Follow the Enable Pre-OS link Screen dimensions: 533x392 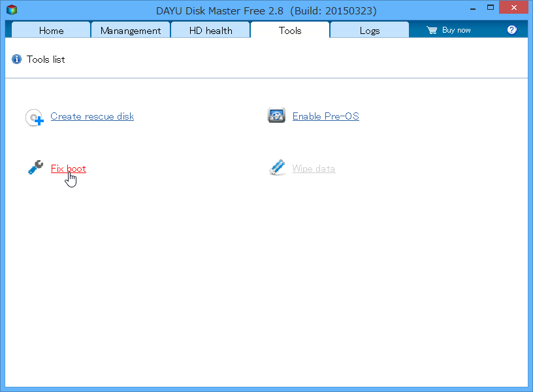pyautogui.click(x=325, y=116)
